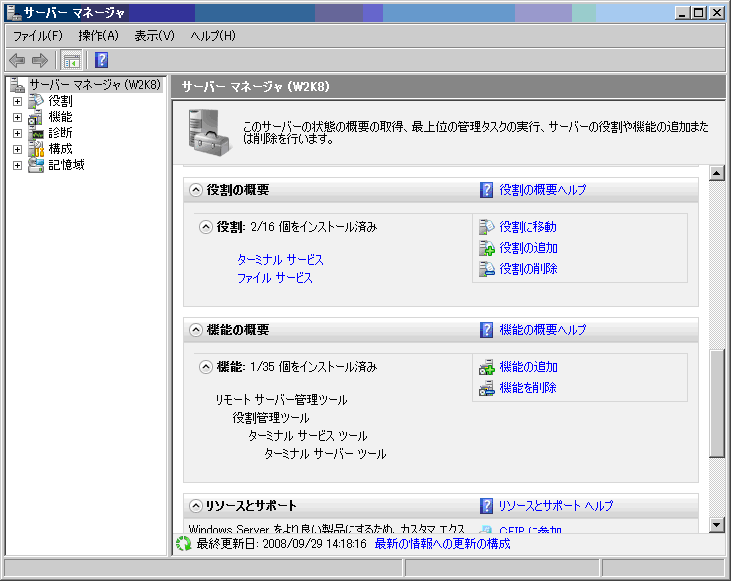Image resolution: width=731 pixels, height=581 pixels.
Task: Click リモート サーバー管理ツール feature text
Action: (x=281, y=400)
